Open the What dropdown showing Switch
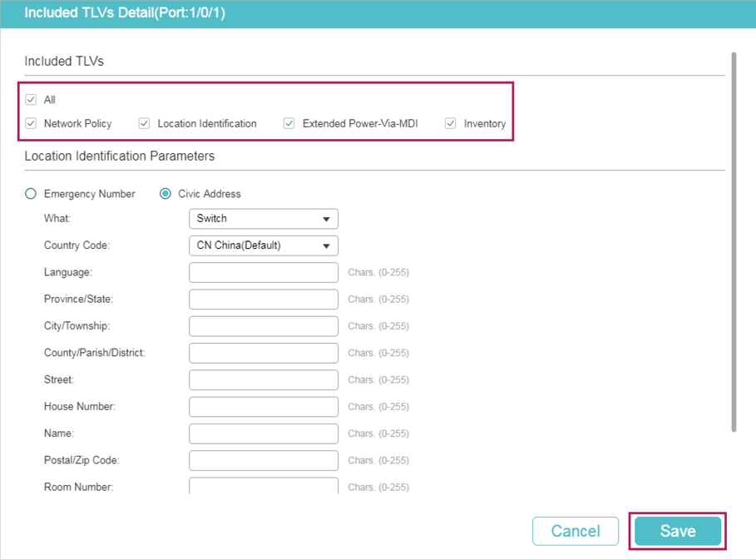 pyautogui.click(x=264, y=219)
